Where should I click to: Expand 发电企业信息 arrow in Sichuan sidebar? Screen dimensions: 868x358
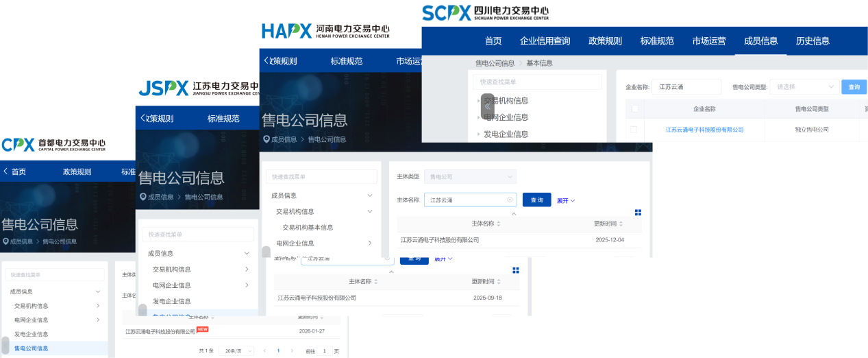tap(479, 134)
